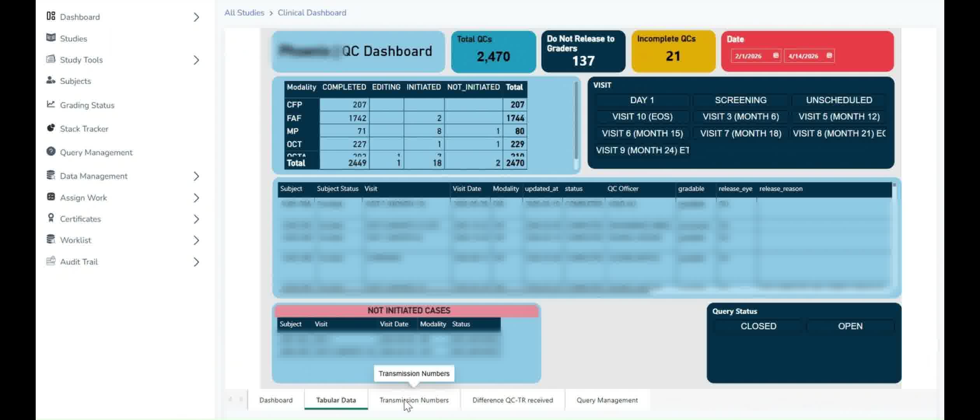Click the Grading Status chart icon
The image size is (980, 420).
click(51, 104)
